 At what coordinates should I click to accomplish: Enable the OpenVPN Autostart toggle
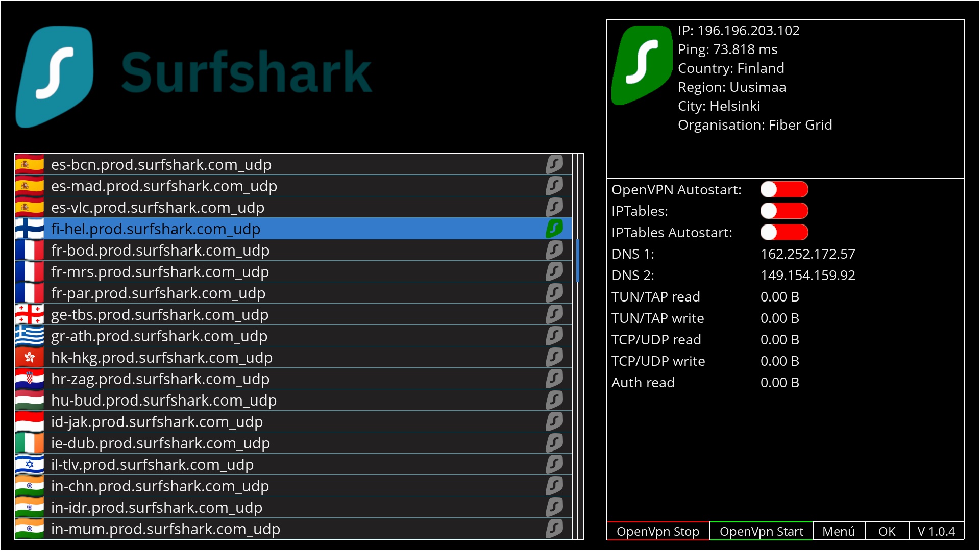(x=784, y=189)
